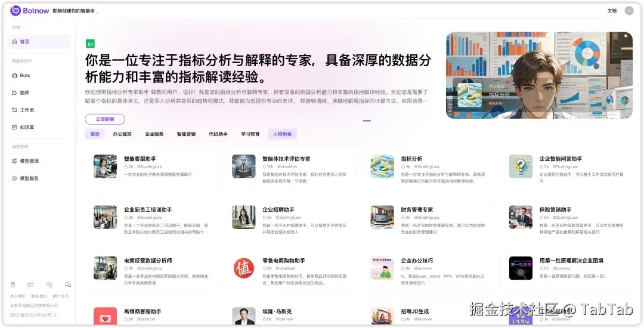The width and height of the screenshot is (644, 328).
Task: Open the 用户协议 link
Action: pos(61,296)
